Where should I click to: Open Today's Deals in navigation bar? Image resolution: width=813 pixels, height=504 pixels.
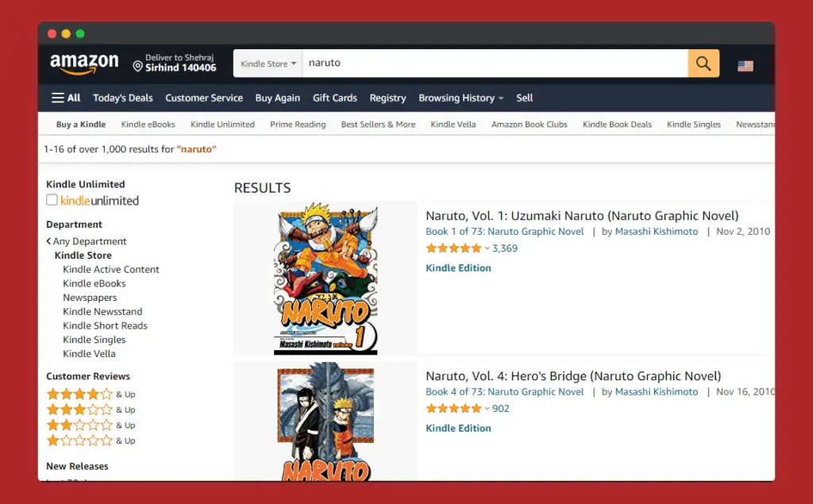click(123, 98)
